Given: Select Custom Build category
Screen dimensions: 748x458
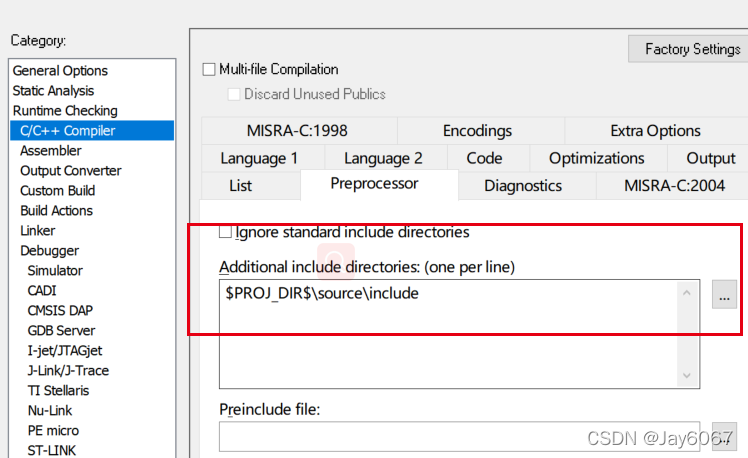Looking at the screenshot, I should pyautogui.click(x=57, y=191).
